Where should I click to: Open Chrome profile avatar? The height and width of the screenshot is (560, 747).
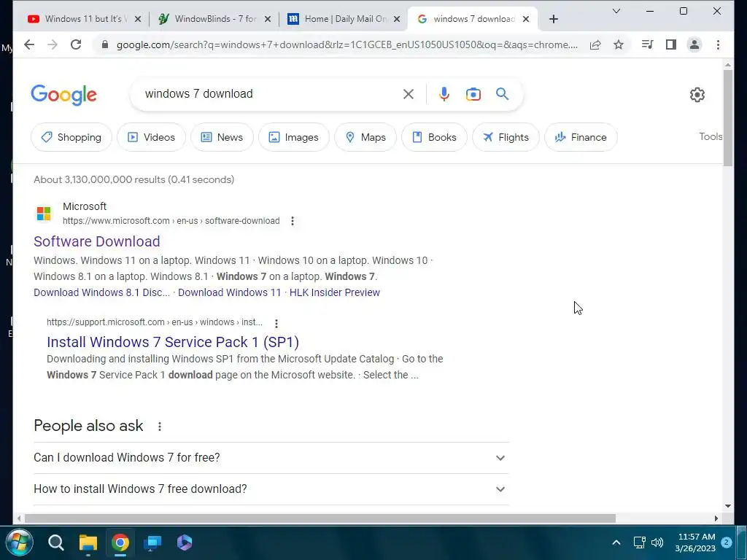point(694,44)
